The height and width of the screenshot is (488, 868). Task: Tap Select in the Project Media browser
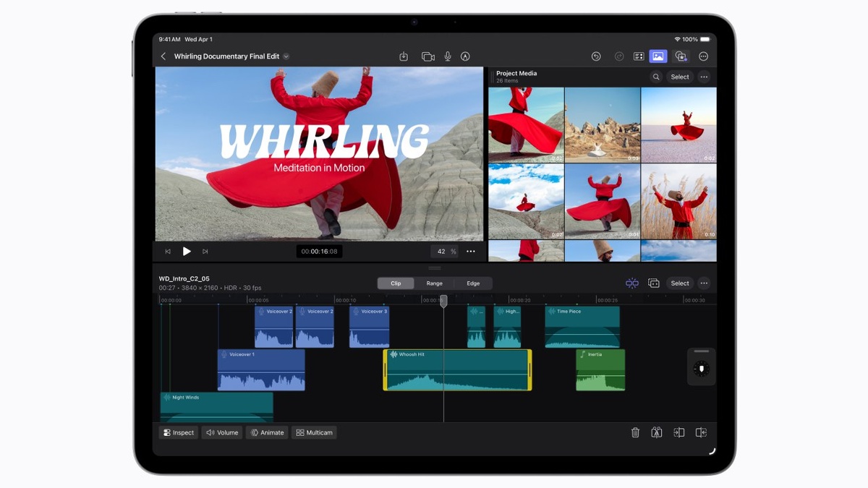680,77
